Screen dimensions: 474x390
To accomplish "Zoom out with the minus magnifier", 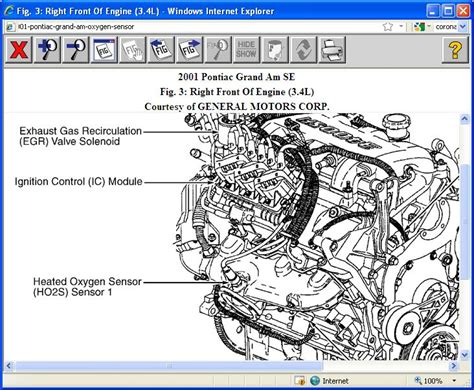I will 76,50.
